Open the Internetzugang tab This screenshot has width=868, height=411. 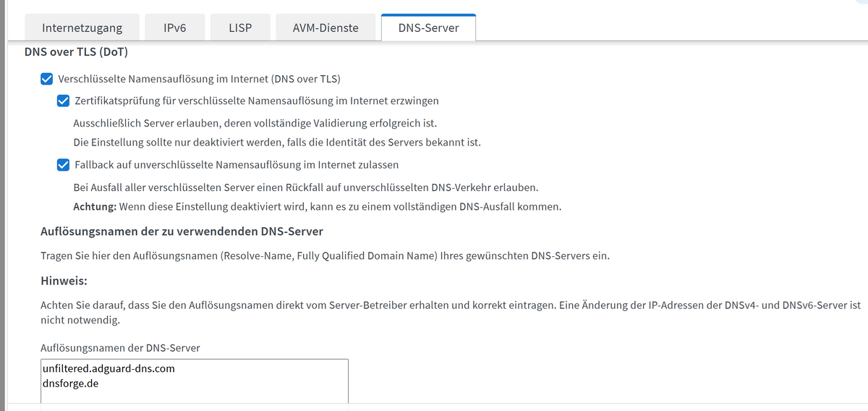pos(82,28)
